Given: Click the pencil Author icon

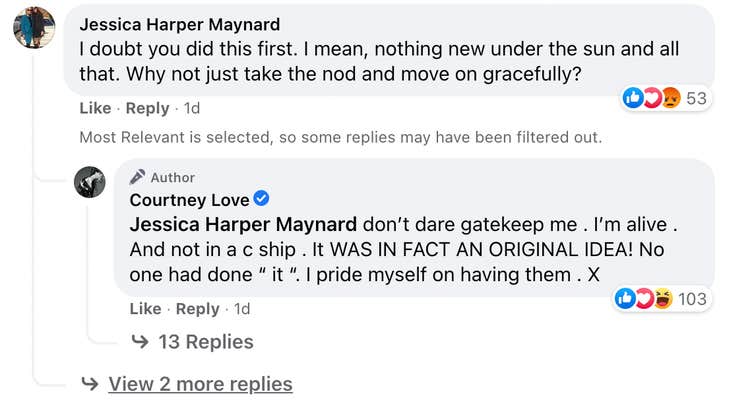Looking at the screenshot, I should (x=137, y=177).
